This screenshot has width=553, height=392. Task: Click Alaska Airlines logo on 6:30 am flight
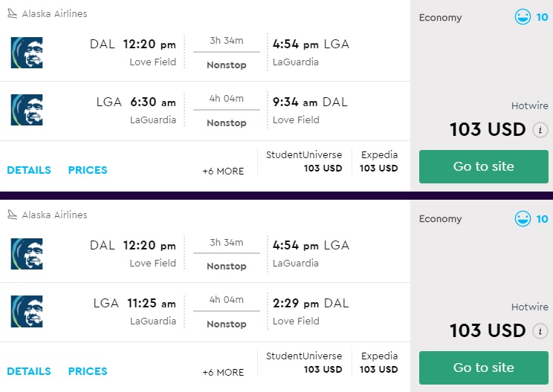[27, 110]
